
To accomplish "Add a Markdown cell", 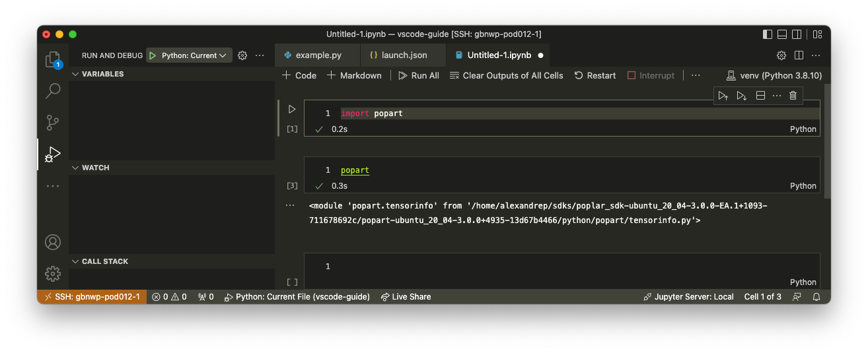I will click(x=354, y=75).
